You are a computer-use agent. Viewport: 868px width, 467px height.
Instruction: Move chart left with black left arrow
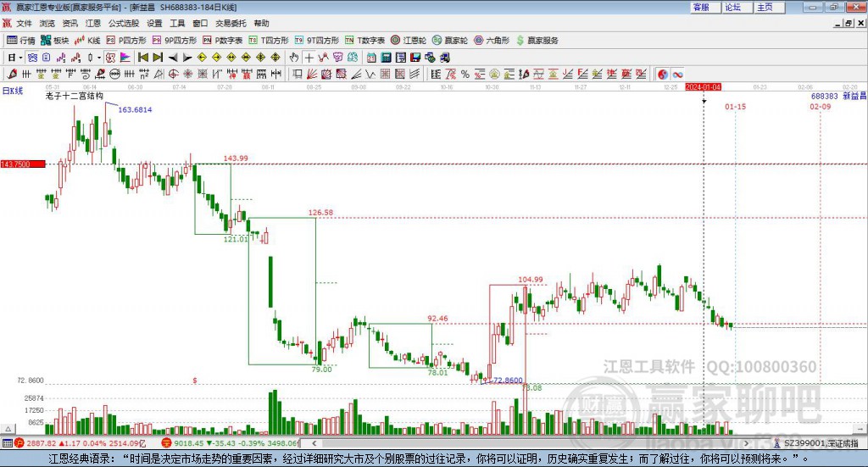click(173, 58)
